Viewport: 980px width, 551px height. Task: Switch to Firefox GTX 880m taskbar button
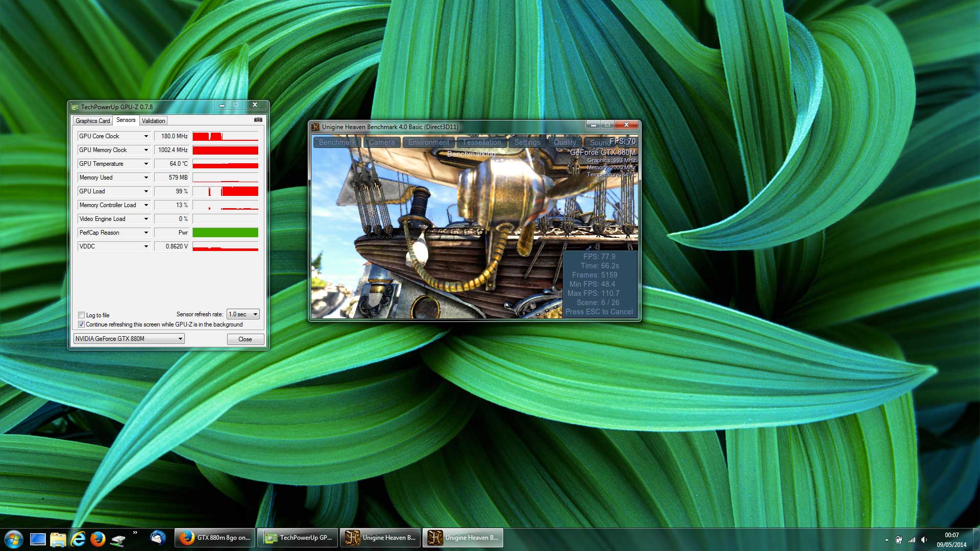point(214,538)
